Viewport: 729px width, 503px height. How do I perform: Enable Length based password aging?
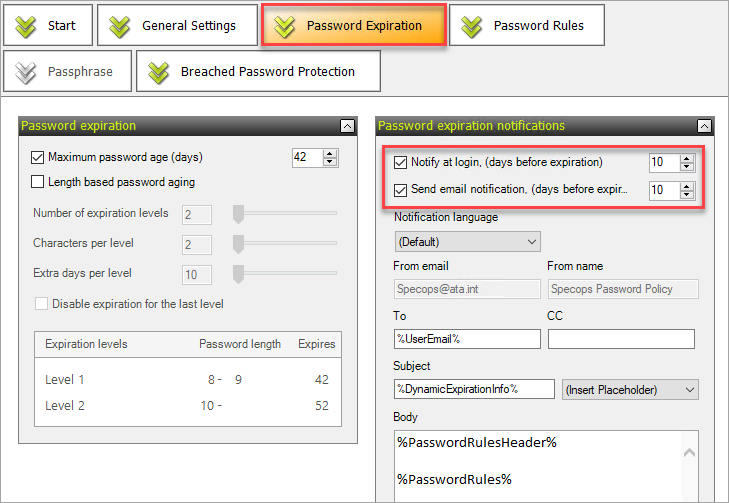[37, 182]
